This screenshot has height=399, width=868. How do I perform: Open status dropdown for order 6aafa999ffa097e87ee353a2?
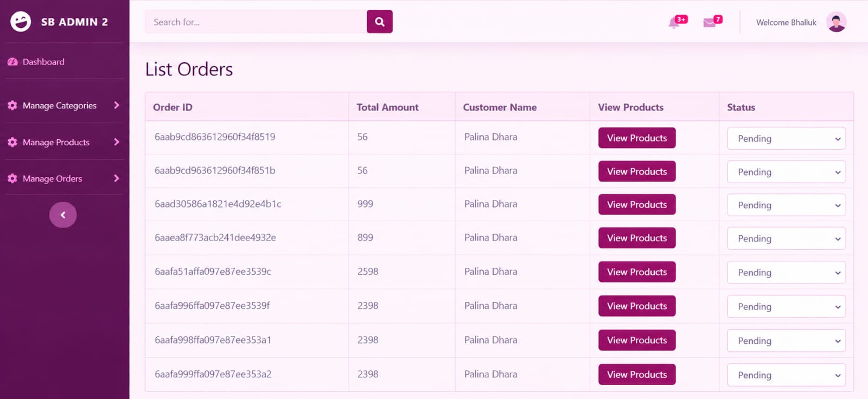pos(786,375)
